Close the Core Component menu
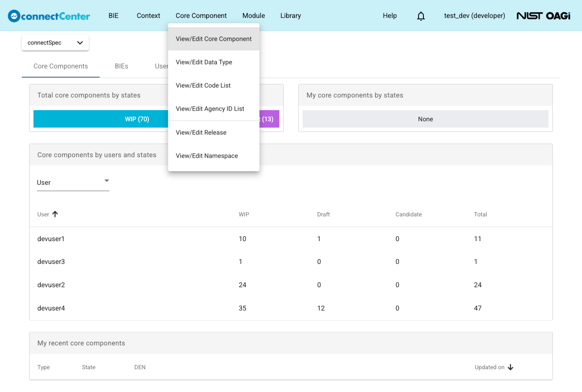 click(201, 16)
